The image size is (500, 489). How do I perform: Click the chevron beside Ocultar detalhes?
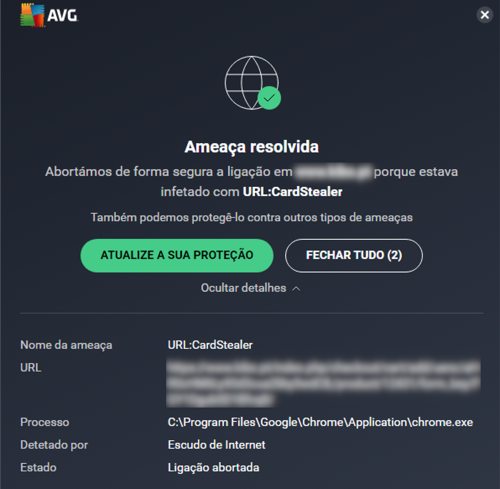(296, 289)
